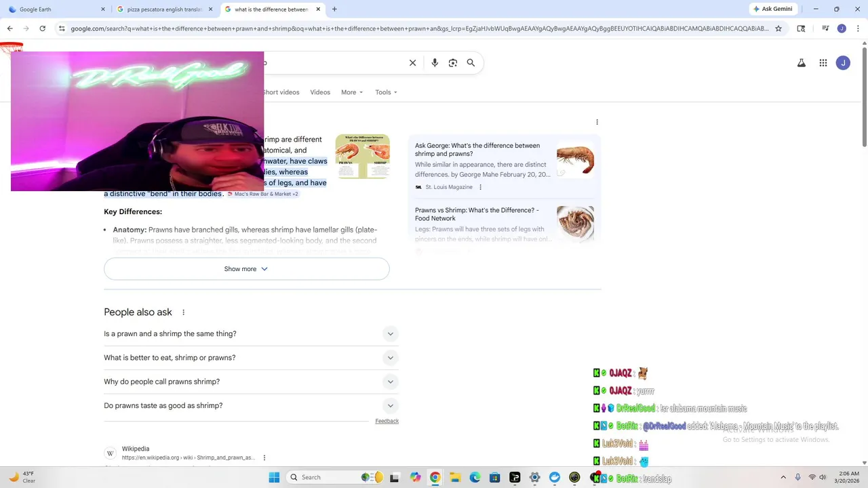This screenshot has height=488, width=868.
Task: Expand 'Why do people call prawns shrimp?'
Action: 251,382
